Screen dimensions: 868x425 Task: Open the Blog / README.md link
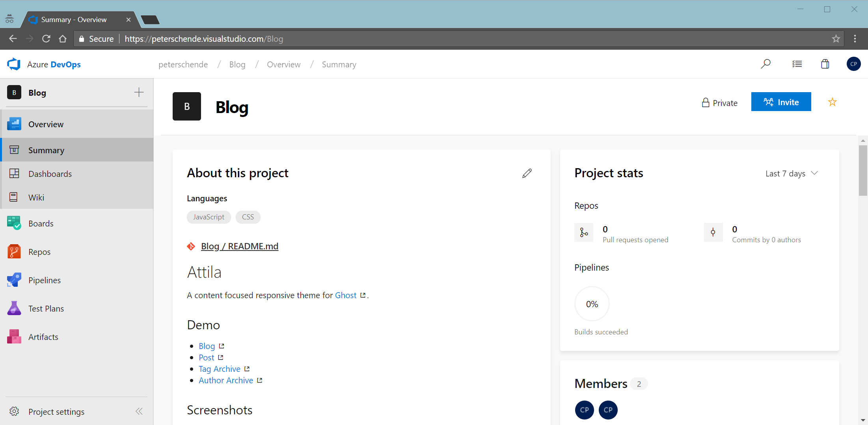coord(240,246)
